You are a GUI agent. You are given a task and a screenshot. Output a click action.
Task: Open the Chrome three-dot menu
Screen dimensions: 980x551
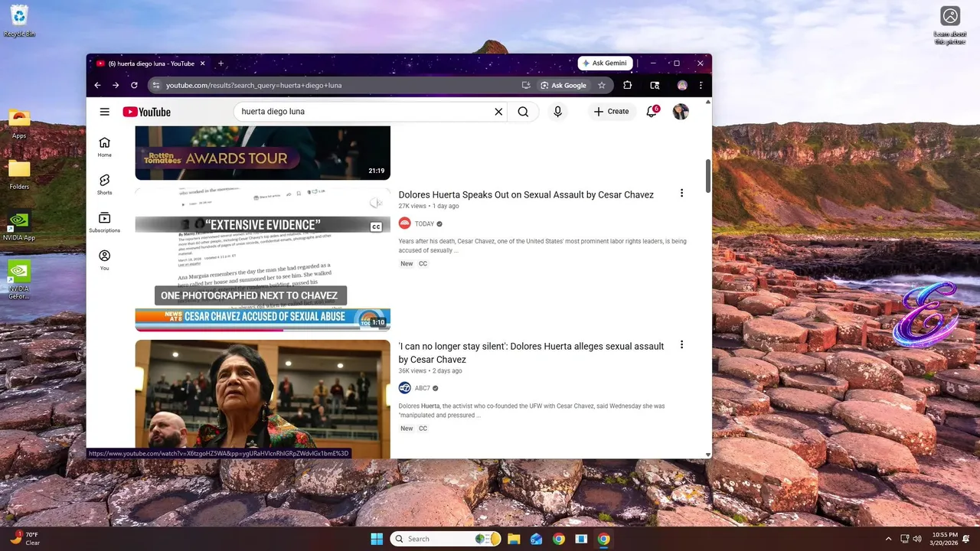point(701,85)
